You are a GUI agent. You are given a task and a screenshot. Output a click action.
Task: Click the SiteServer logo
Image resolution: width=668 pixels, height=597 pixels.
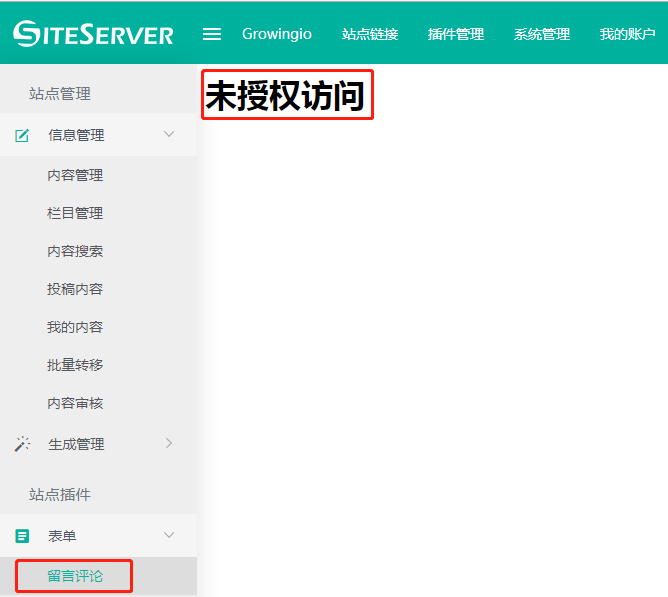click(93, 34)
